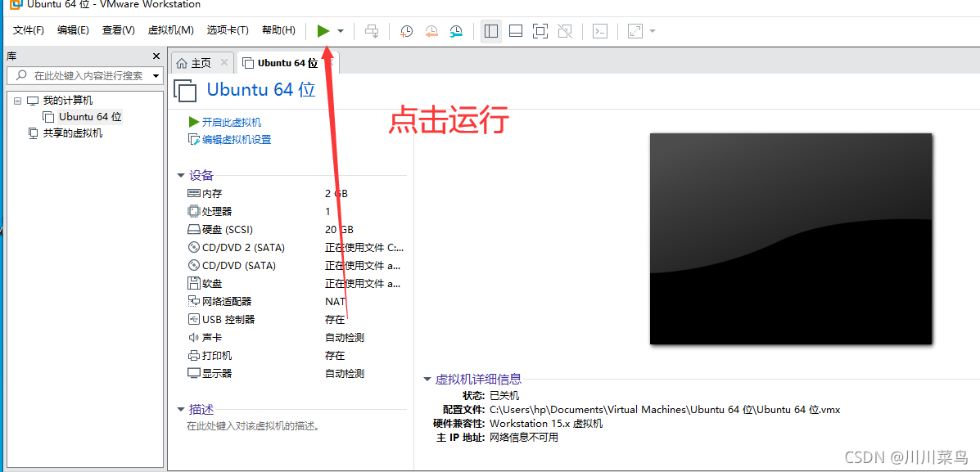Click the Send Ctrl+Alt+Del toolbar icon
Screen dimensions: 980x472
[x=372, y=31]
